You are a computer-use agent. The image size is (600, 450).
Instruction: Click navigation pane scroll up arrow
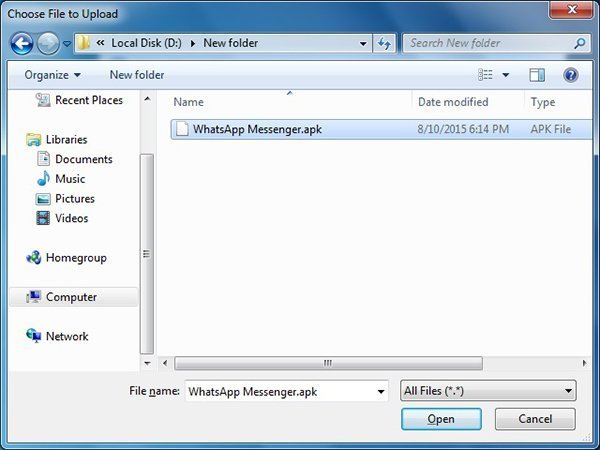pos(147,99)
